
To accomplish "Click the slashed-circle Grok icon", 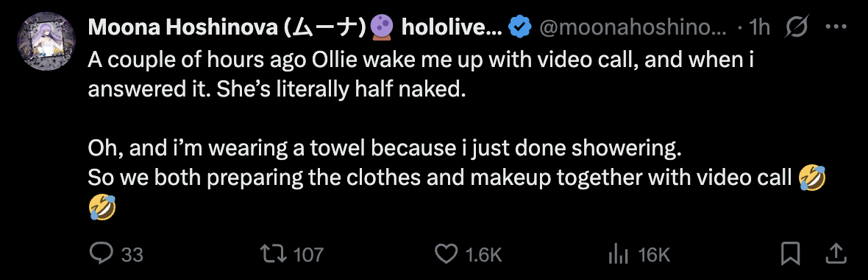I will [x=797, y=27].
